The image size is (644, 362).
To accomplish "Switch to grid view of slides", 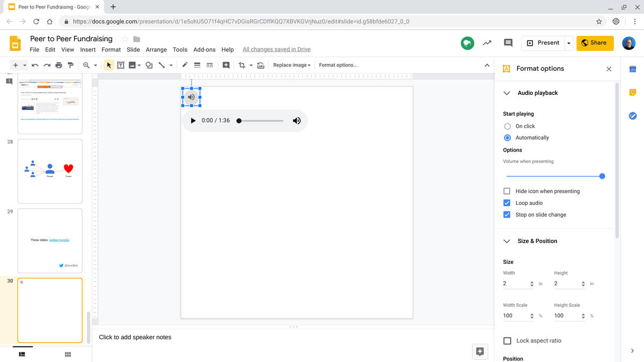I will coord(68,354).
